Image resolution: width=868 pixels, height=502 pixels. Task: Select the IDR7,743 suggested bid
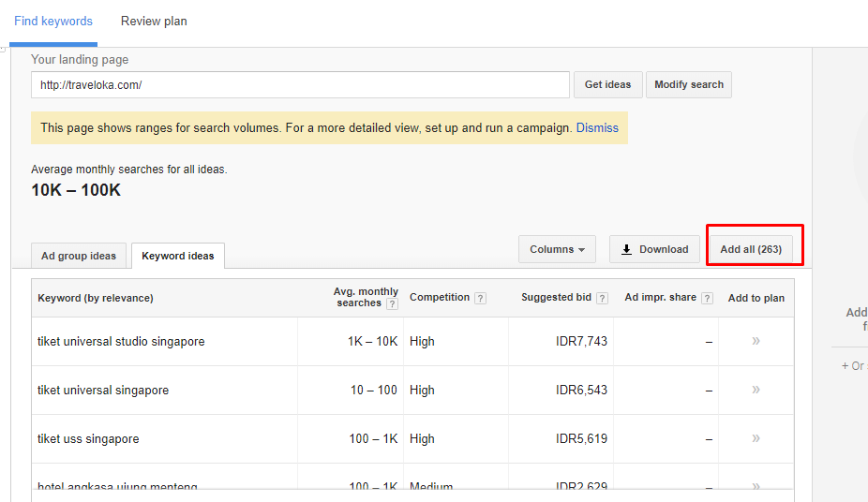coord(581,342)
